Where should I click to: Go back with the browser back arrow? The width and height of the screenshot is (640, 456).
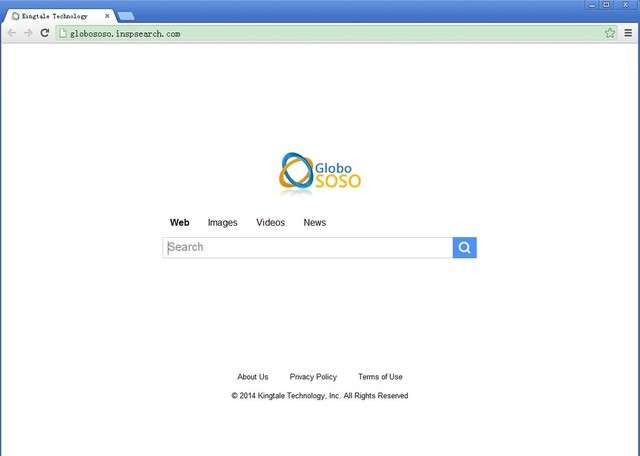(11, 33)
